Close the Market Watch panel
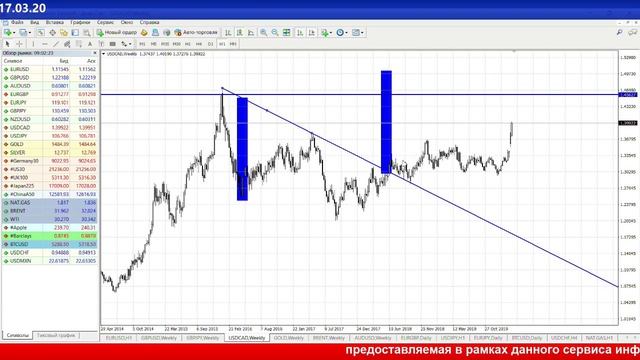This screenshot has width=640, height=360. (x=95, y=53)
